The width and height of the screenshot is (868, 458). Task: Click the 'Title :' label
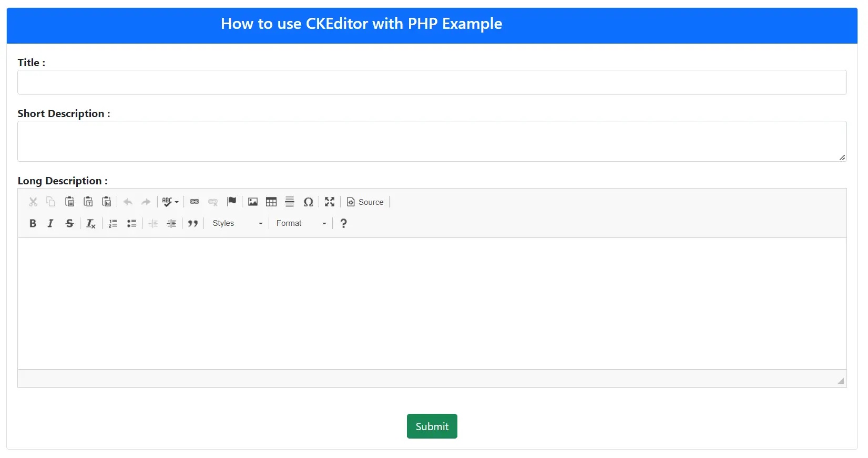tap(32, 63)
